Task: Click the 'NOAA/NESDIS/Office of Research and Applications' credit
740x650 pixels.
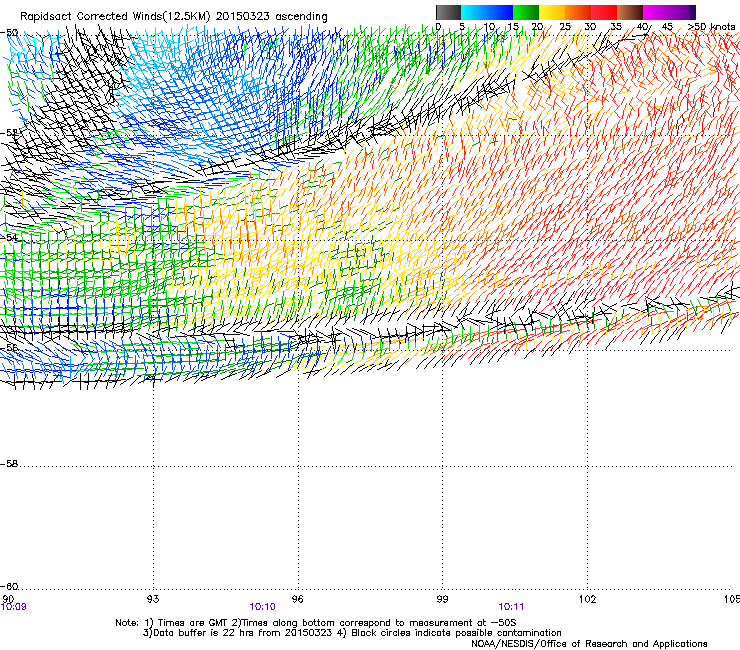Action: (589, 644)
